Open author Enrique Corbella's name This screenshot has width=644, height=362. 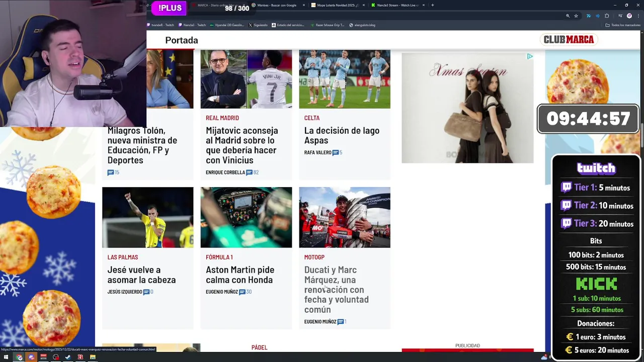[x=225, y=172]
